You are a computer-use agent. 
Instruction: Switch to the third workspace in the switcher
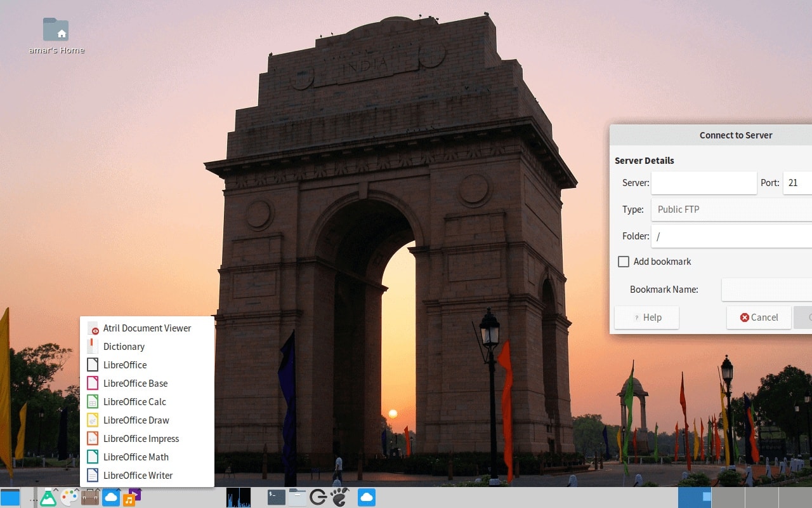tap(762, 498)
